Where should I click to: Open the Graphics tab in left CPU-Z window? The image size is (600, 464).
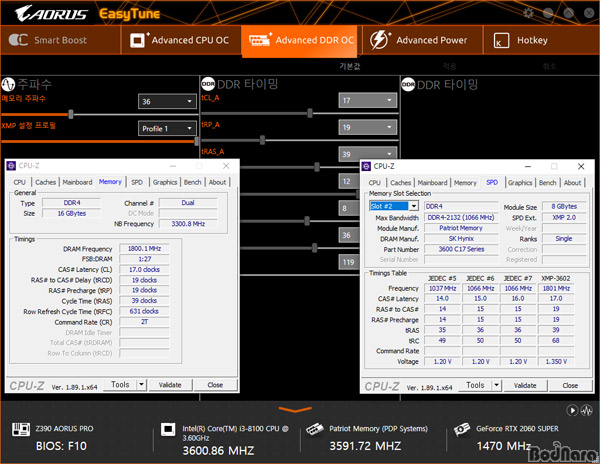click(x=165, y=182)
